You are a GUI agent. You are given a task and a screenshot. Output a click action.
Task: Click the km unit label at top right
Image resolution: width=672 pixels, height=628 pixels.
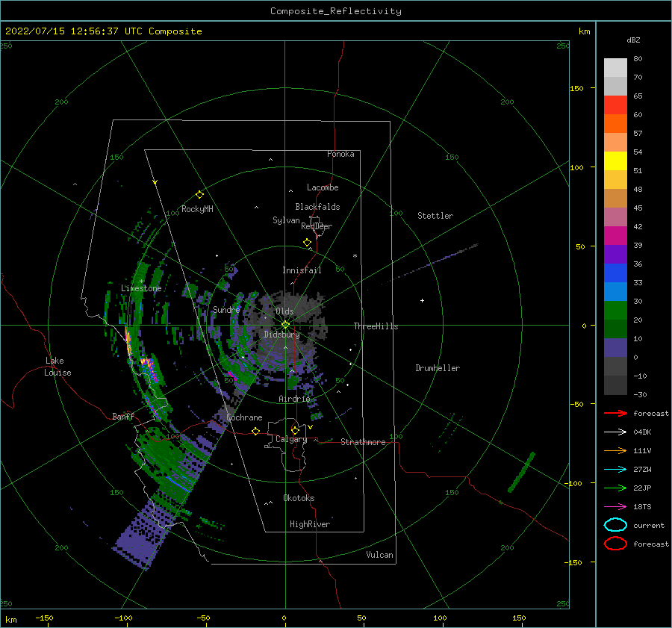(x=585, y=31)
